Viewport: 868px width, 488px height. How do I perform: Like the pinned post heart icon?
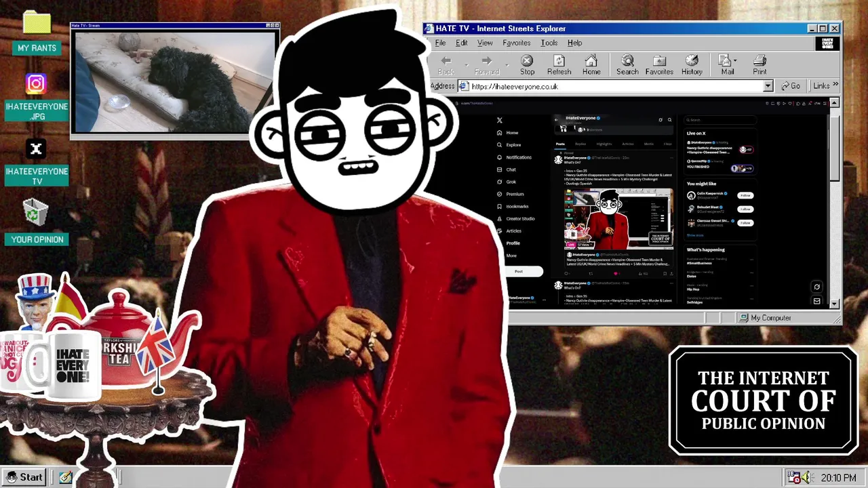(x=616, y=273)
